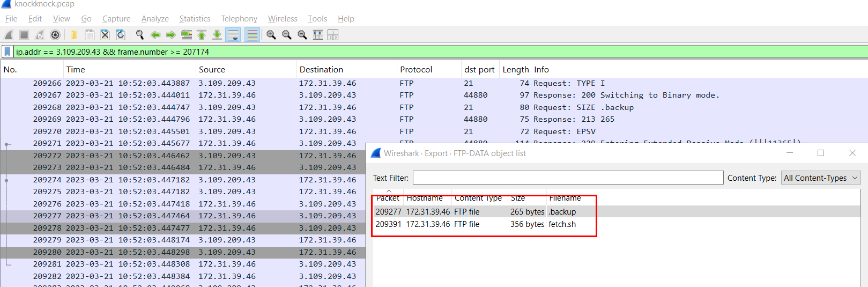Sort by dst port column header
This screenshot has width=868, height=287.
[480, 70]
